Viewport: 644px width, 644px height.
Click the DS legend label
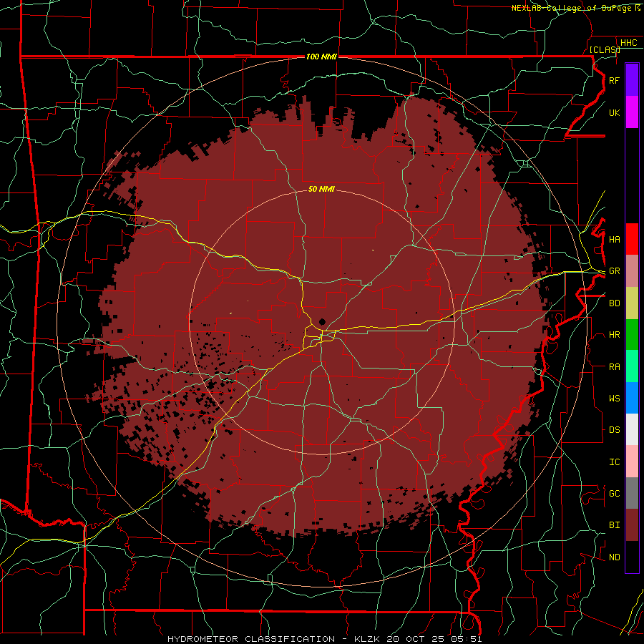click(x=614, y=430)
